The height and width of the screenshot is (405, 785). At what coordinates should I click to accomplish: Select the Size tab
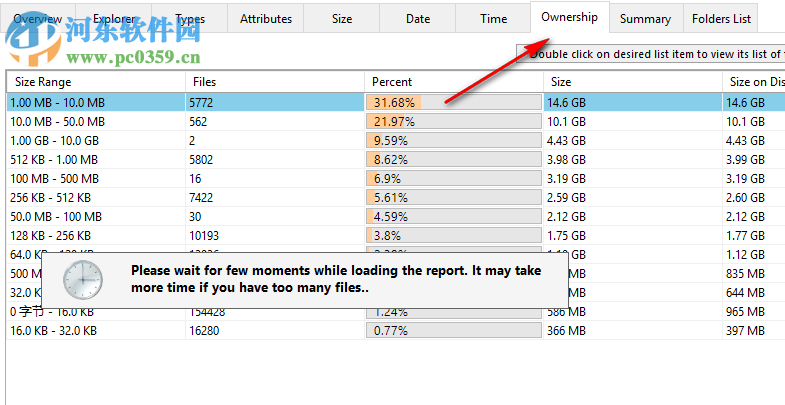(x=342, y=19)
